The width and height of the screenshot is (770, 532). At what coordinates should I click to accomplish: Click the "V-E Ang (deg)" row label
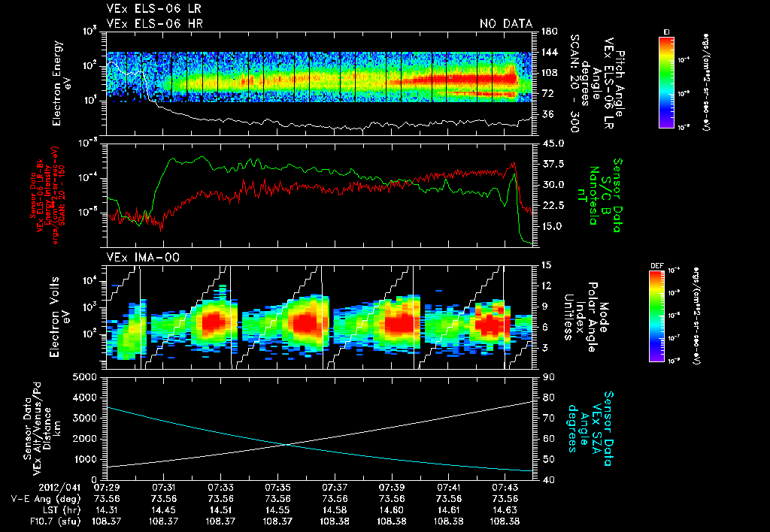coord(46,499)
